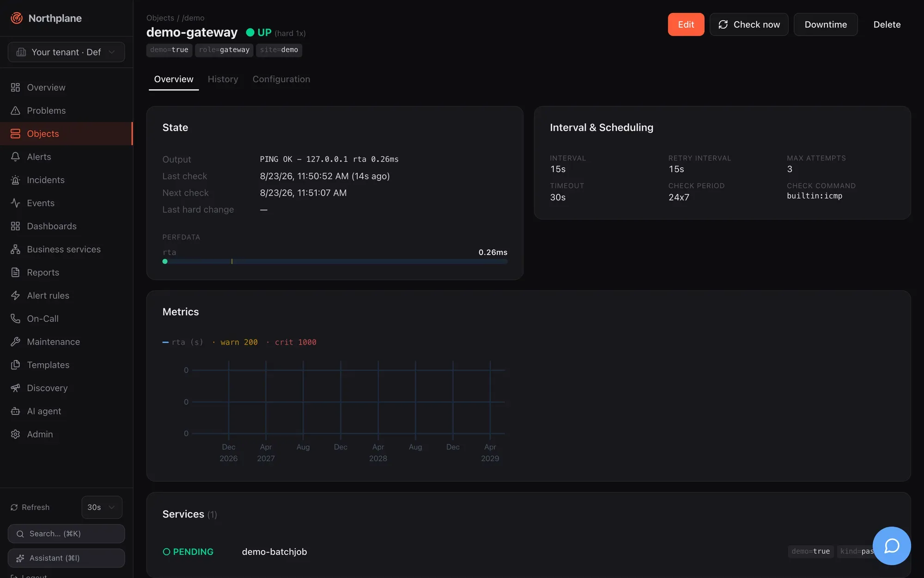Click the Alert rules lightning icon
Image resolution: width=924 pixels, height=578 pixels.
coord(15,295)
